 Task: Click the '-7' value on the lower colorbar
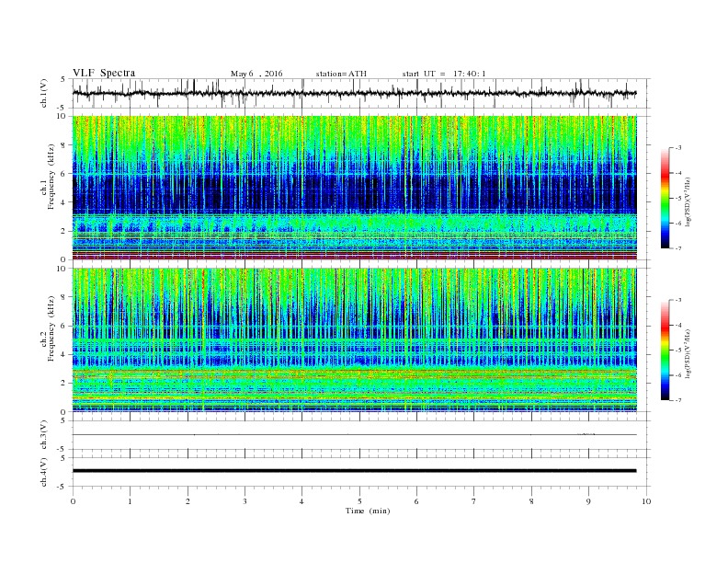coord(678,400)
